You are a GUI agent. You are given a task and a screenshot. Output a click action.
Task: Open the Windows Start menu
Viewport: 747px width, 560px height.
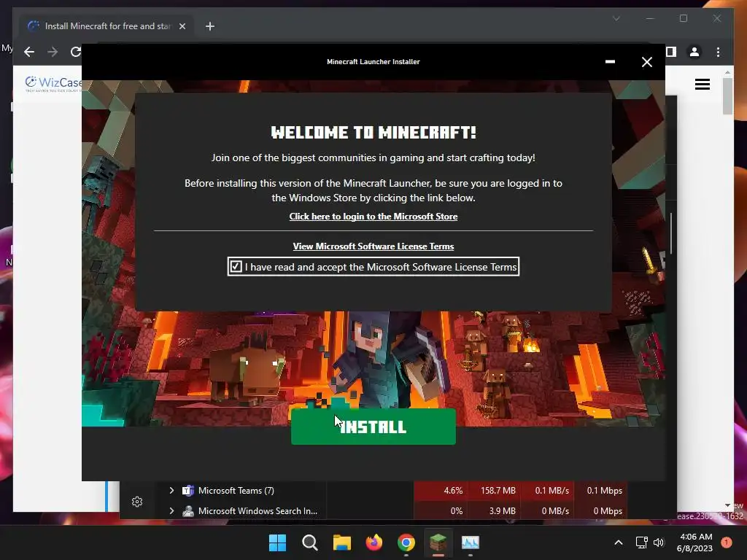[x=277, y=542]
